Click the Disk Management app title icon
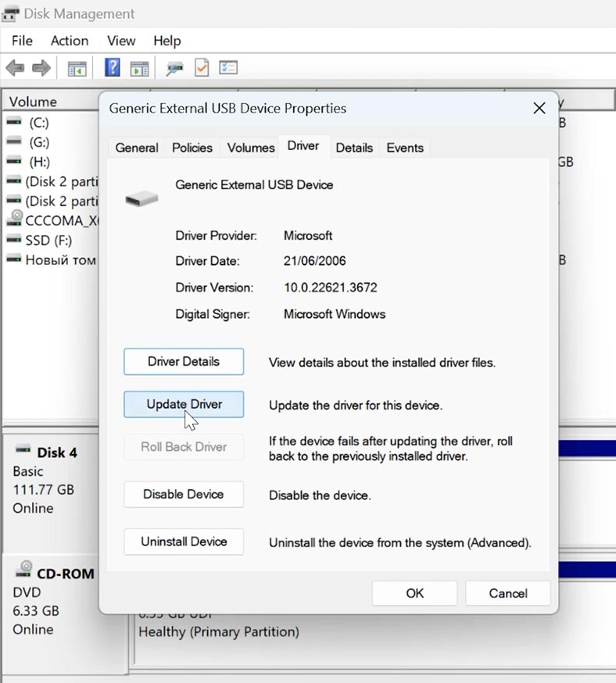 [x=10, y=14]
